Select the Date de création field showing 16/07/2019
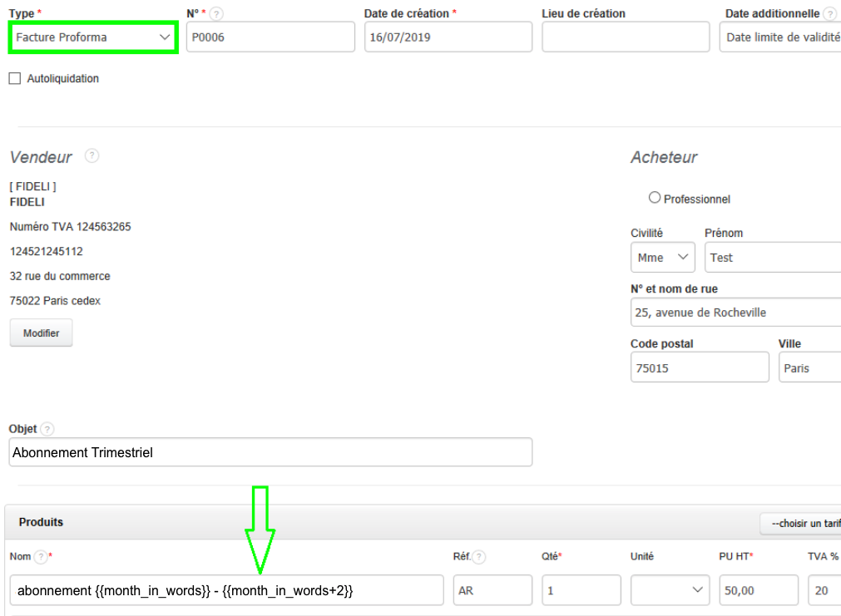Screen dimensions: 841x616 click(448, 37)
